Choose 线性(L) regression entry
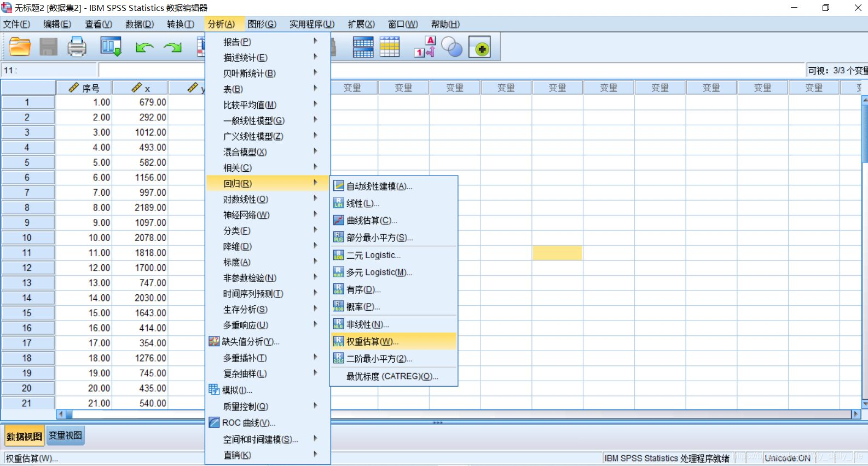This screenshot has height=466, width=868. click(x=394, y=203)
